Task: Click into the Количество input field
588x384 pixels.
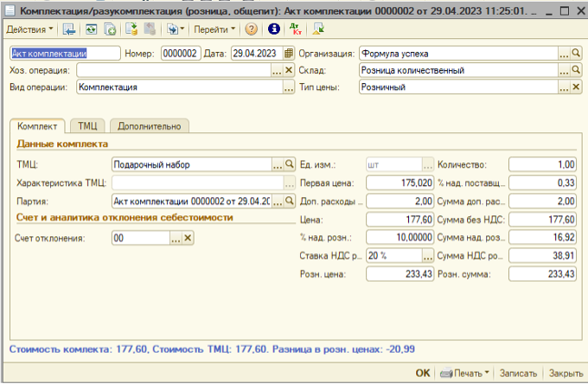Action: pyautogui.click(x=542, y=163)
